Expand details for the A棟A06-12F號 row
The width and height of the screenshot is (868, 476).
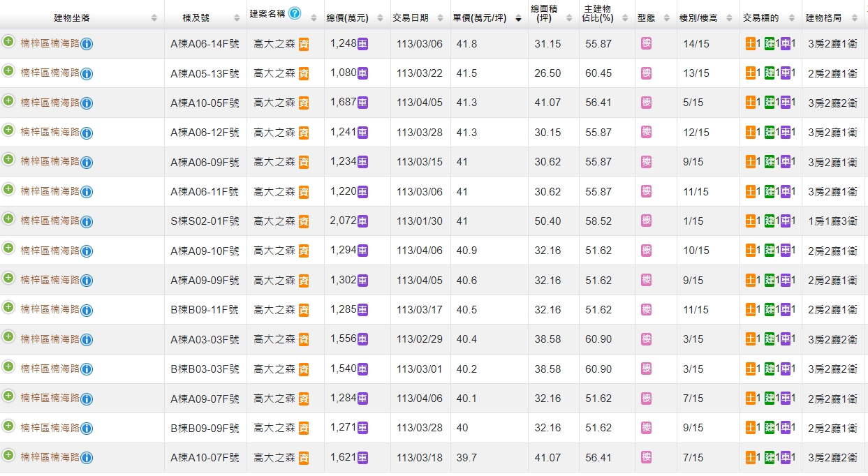pyautogui.click(x=8, y=130)
